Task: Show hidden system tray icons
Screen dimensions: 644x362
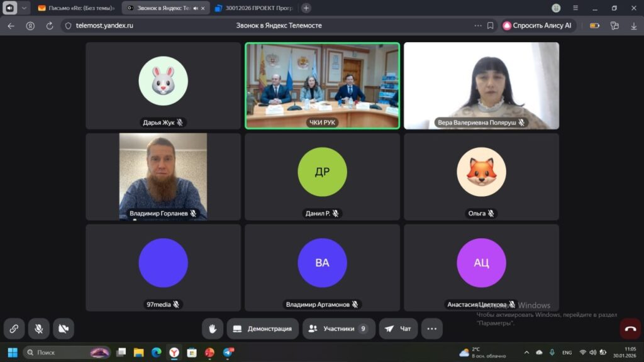Action: pyautogui.click(x=526, y=352)
